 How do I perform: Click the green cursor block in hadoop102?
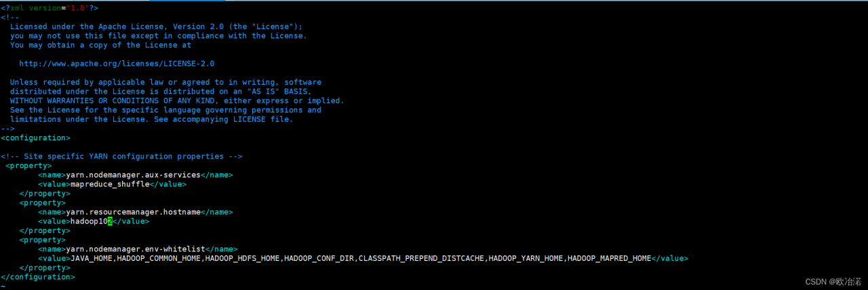pos(110,221)
